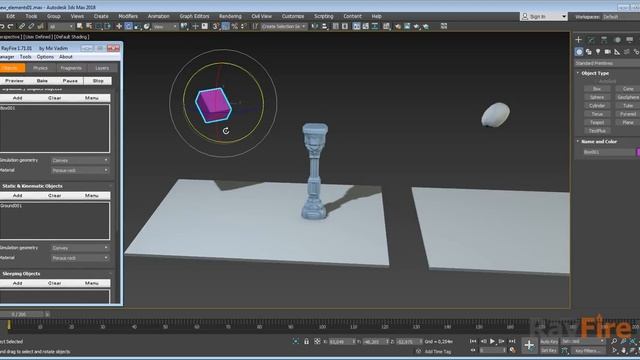Viewport: 640px width, 360px height.
Task: Switch to RayFire Physics tab
Action: 40,68
